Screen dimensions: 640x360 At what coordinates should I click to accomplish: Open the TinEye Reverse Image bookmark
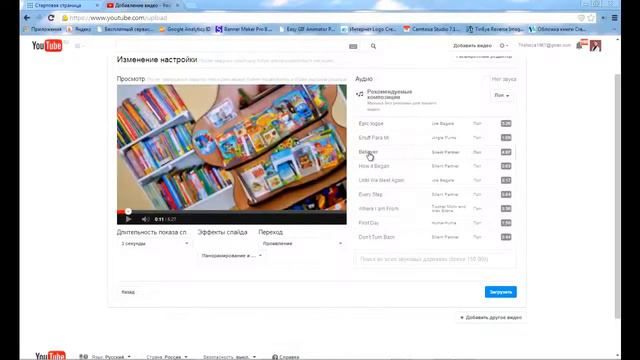click(x=494, y=29)
